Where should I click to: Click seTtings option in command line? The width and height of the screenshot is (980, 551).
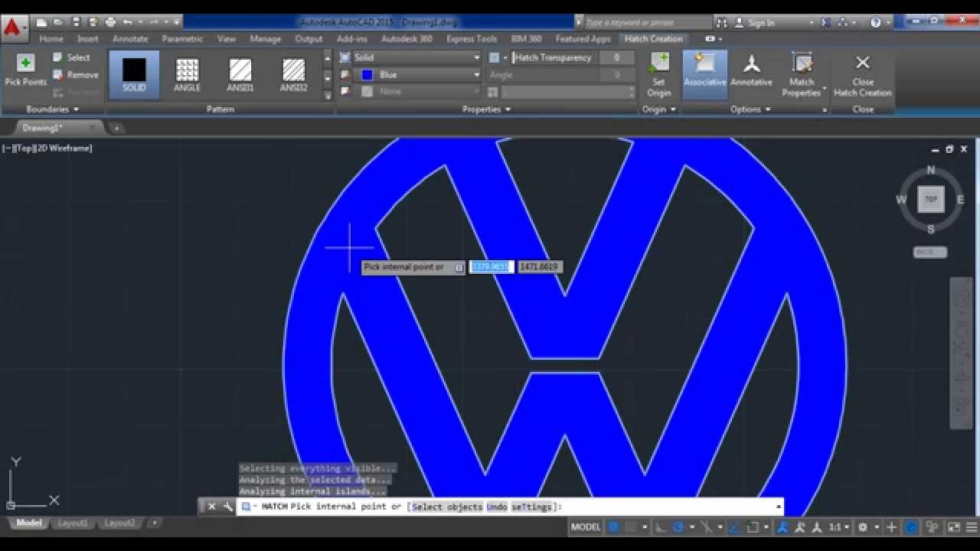531,507
